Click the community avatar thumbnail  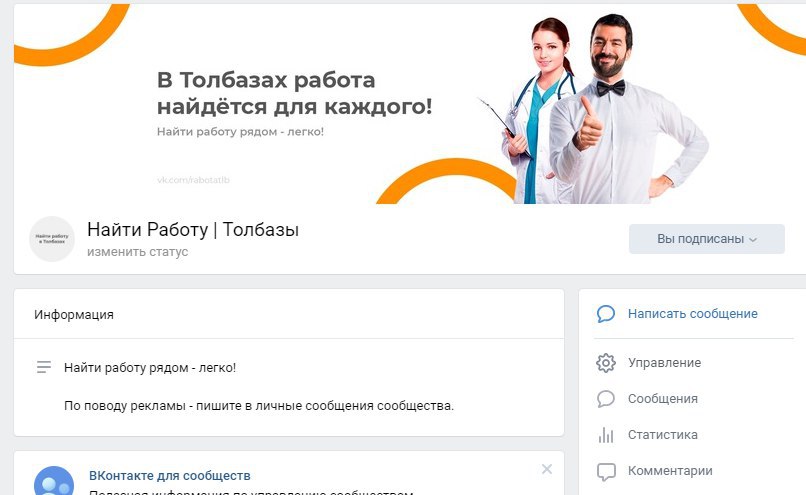(x=52, y=239)
